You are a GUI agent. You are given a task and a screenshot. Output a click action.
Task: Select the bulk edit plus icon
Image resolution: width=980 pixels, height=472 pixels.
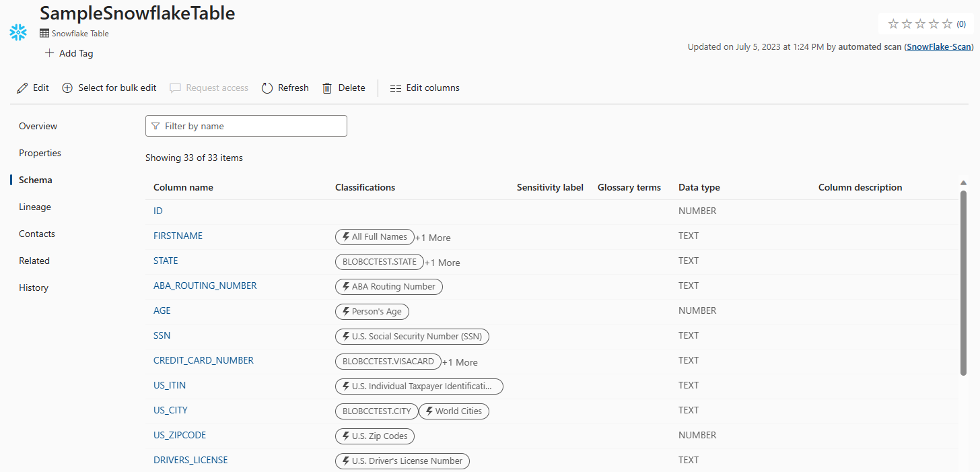67,88
